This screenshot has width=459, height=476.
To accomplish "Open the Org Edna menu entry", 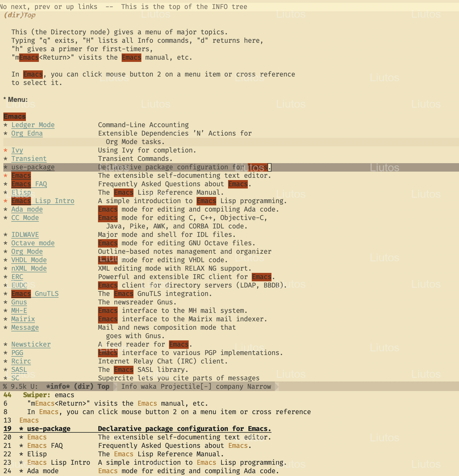I will click(x=27, y=133).
